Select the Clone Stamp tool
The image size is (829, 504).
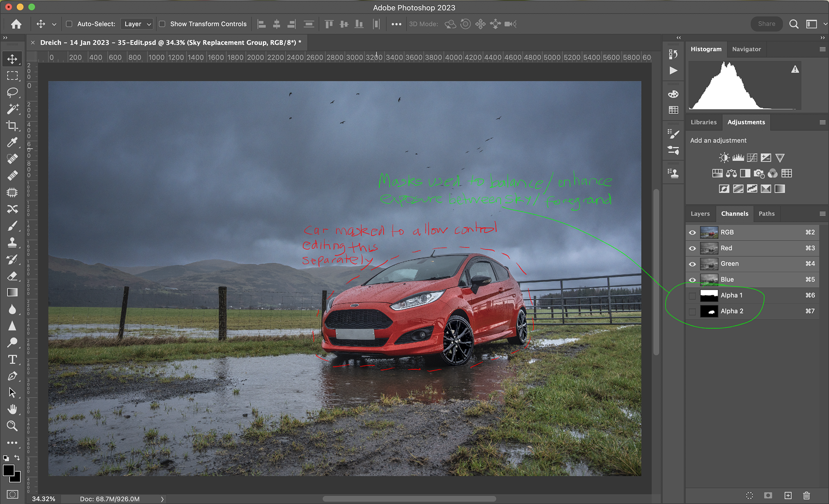click(13, 243)
